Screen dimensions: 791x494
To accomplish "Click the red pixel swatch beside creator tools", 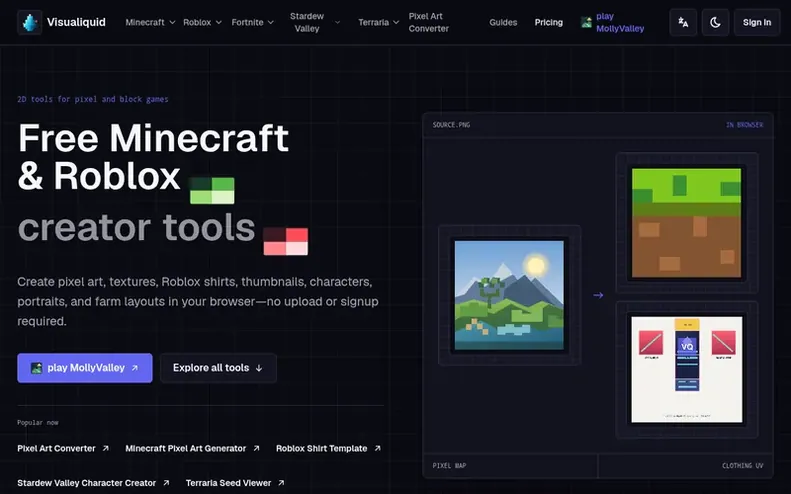I will click(286, 241).
